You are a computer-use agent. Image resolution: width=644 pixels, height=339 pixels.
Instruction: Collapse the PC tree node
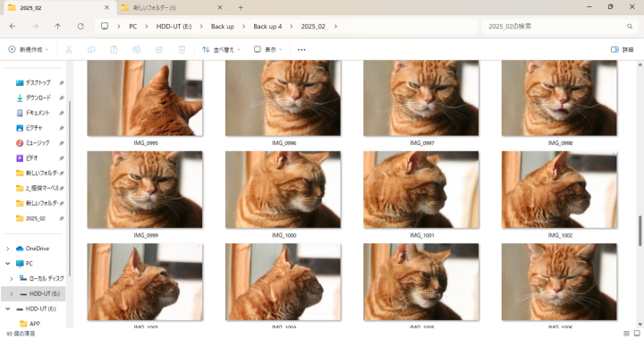[x=7, y=263]
